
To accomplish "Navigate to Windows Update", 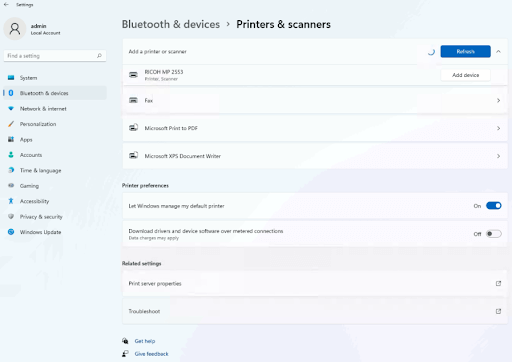I will (x=55, y=232).
